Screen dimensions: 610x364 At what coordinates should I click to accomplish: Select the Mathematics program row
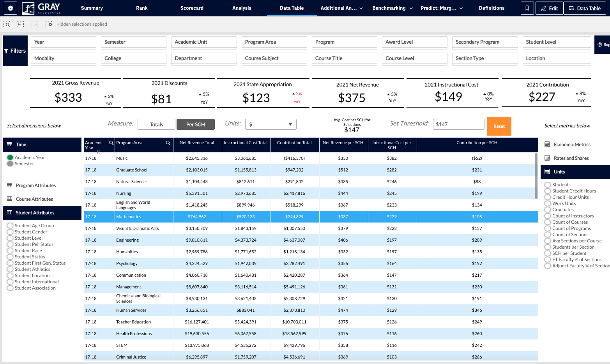pos(311,217)
